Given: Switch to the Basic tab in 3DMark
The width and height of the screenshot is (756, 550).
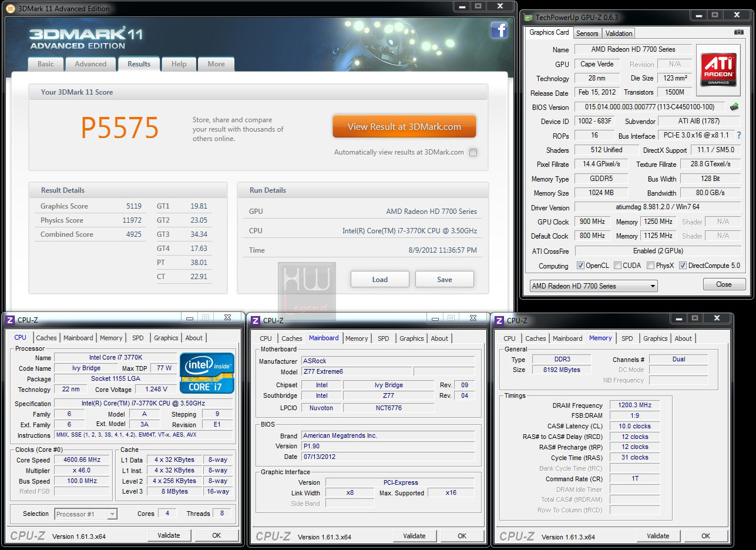Looking at the screenshot, I should tap(46, 64).
